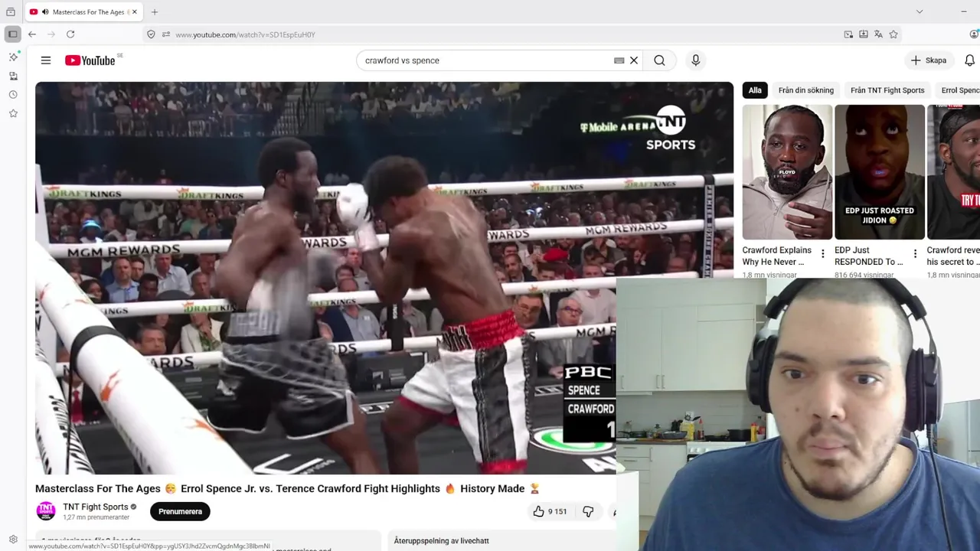Open EDP Just RESPONDED To video title

click(868, 256)
